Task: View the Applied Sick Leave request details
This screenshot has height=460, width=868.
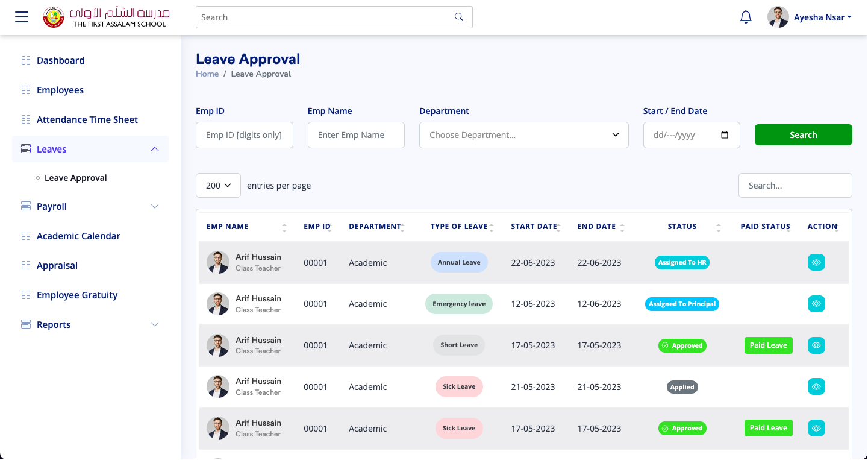Action: (x=816, y=386)
